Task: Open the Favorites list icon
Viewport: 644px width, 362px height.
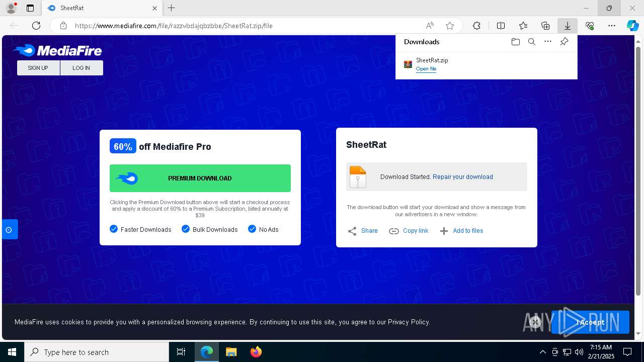Action: [x=523, y=26]
